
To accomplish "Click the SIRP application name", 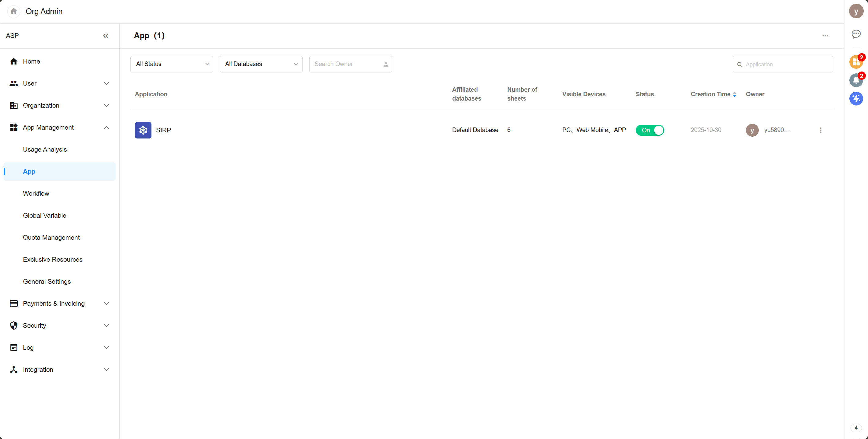I will 163,130.
